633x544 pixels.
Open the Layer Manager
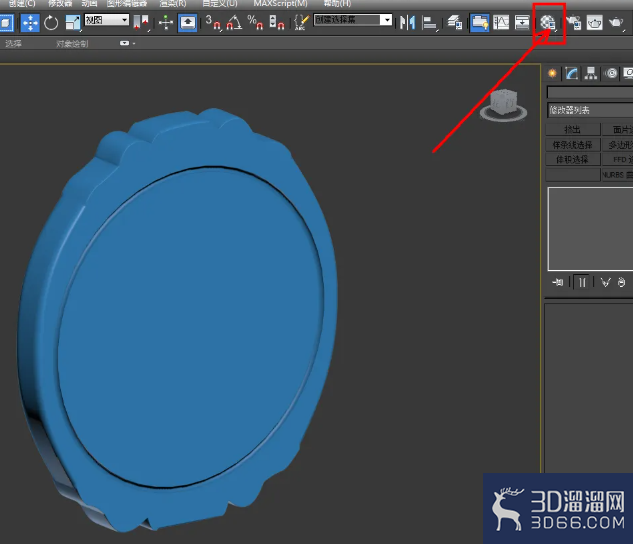click(455, 23)
